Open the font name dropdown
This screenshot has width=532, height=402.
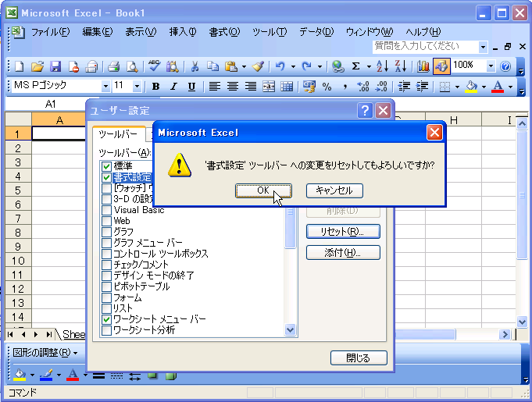105,87
